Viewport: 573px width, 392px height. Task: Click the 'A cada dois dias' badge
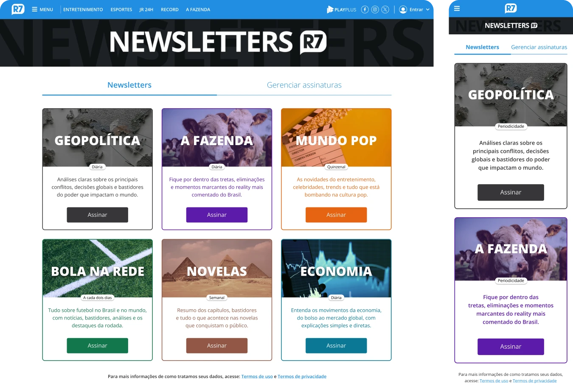click(x=97, y=297)
